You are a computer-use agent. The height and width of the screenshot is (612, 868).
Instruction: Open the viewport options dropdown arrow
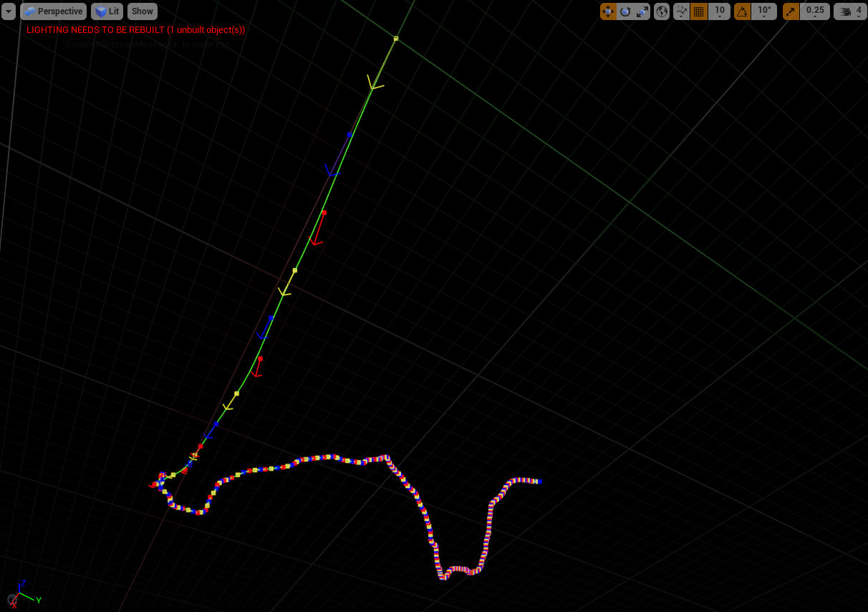point(9,11)
